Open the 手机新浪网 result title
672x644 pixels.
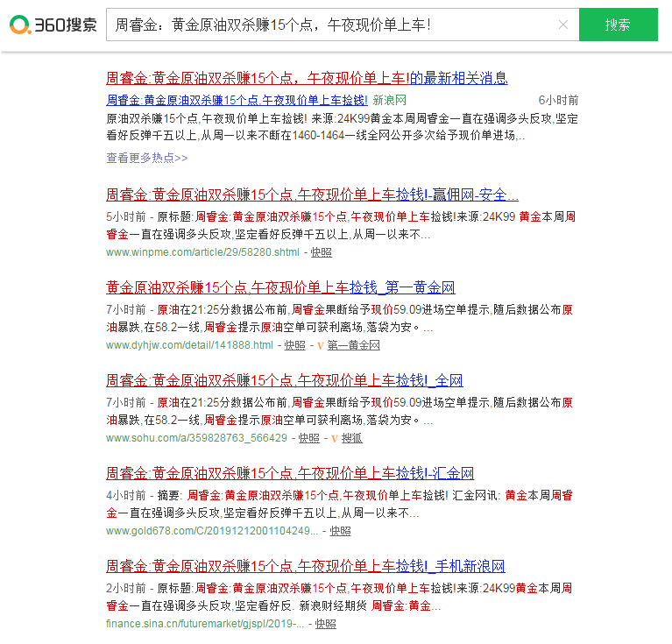[x=306, y=566]
